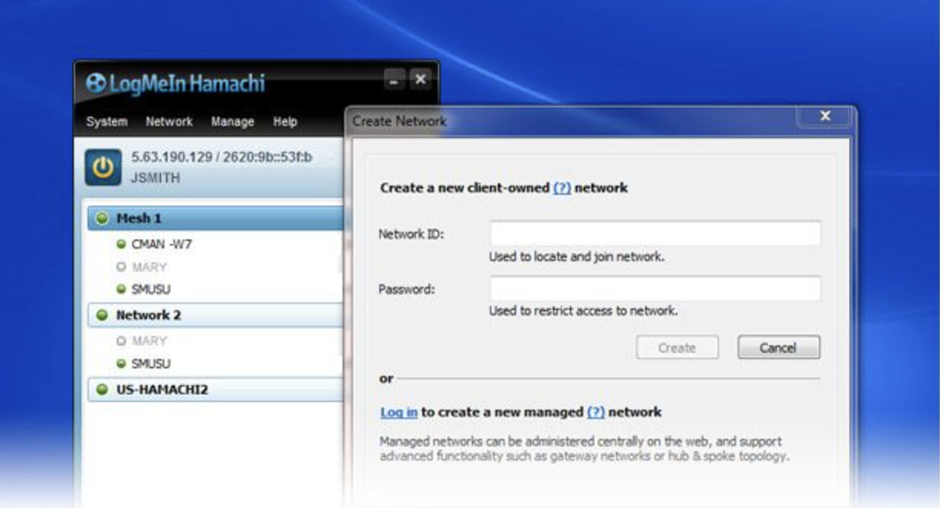Toggle the Hamachi power button
Viewport: 940px width, 508px height.
[x=104, y=167]
